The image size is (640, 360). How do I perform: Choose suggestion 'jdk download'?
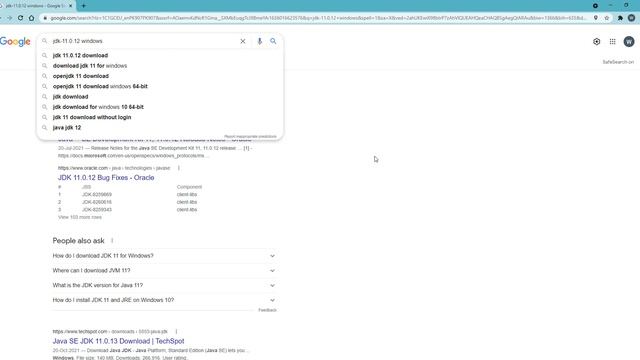pos(70,97)
